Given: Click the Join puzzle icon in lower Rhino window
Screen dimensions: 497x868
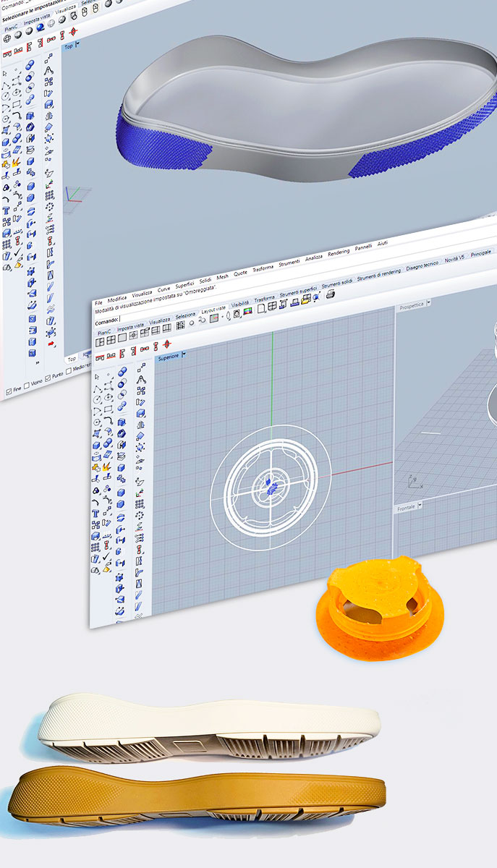Looking at the screenshot, I should [96, 467].
